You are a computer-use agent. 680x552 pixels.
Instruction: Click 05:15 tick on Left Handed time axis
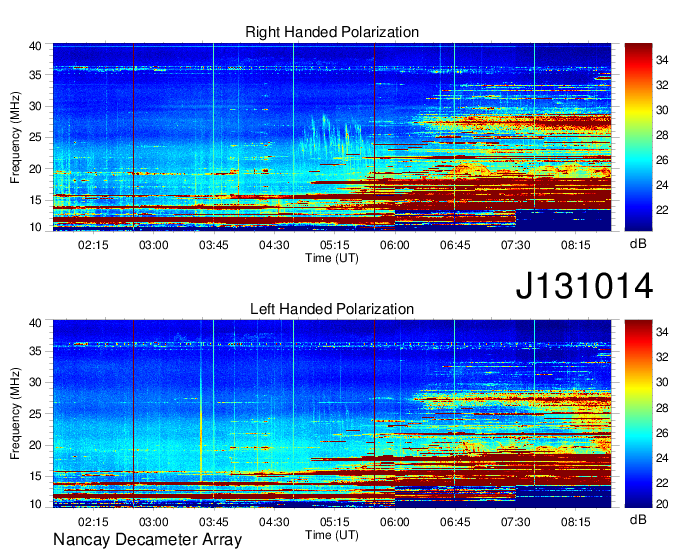(x=334, y=522)
